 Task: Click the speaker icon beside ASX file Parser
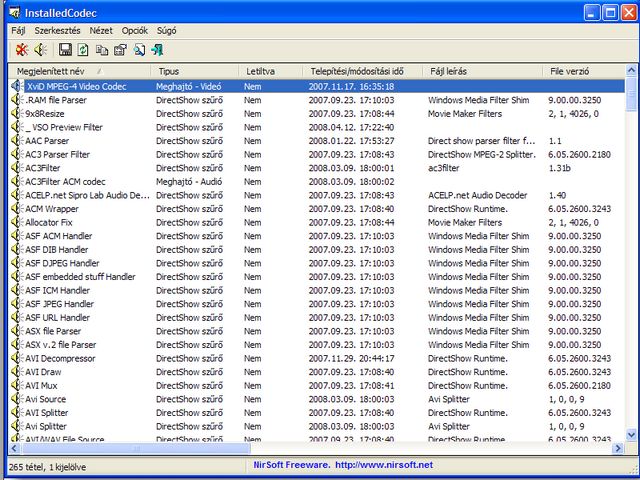tap(17, 331)
